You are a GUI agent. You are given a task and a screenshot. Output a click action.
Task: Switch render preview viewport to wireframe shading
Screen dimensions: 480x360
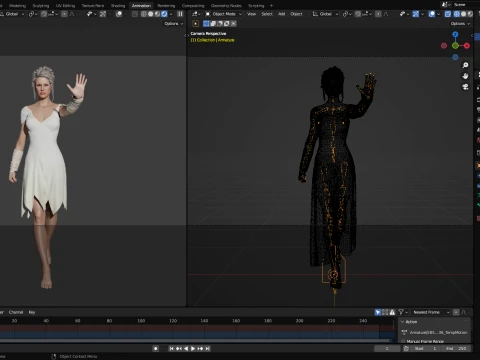click(144, 14)
